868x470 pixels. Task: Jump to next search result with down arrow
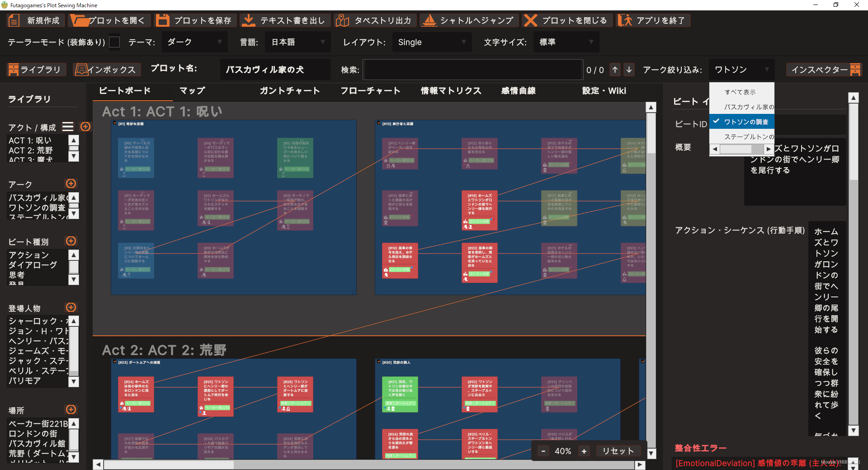(x=629, y=70)
